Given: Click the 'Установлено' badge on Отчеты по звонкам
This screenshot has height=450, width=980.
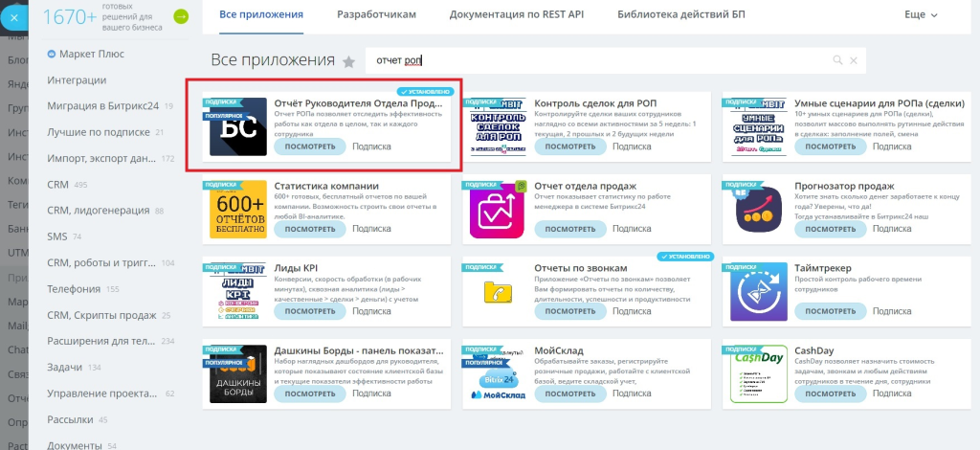Looking at the screenshot, I should tap(685, 257).
